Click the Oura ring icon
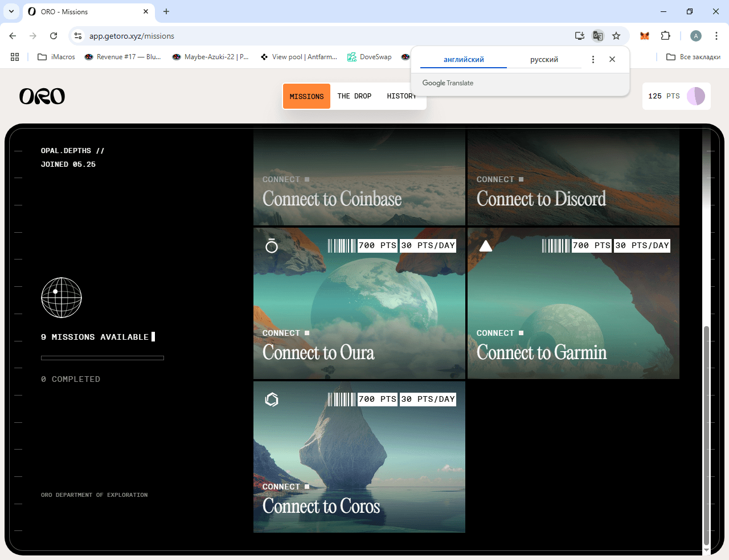729x560 pixels. click(x=272, y=245)
